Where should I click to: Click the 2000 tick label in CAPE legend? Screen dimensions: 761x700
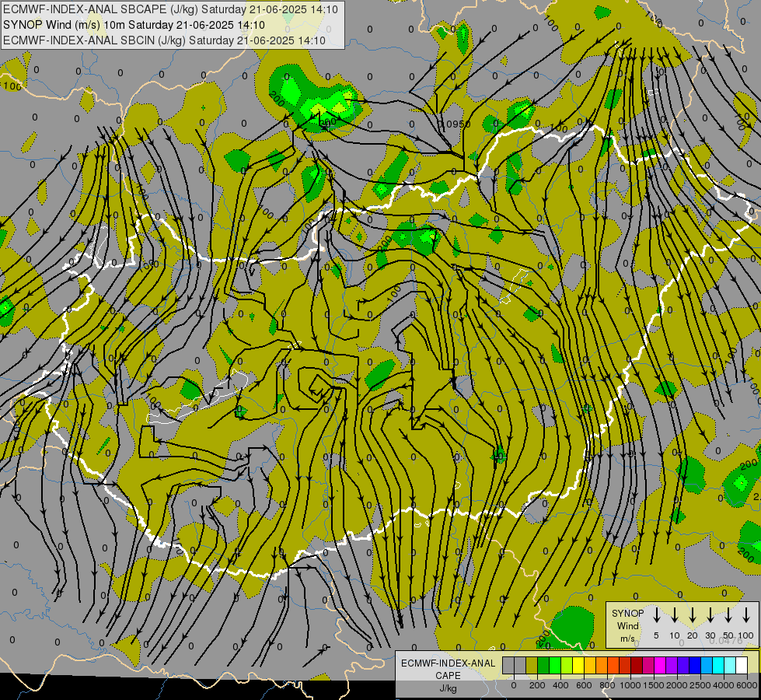[x=677, y=685]
